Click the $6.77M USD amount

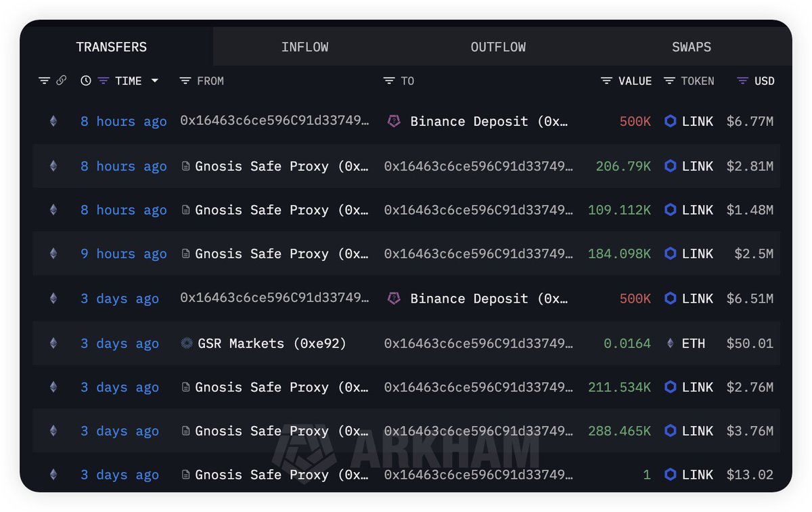click(x=750, y=122)
